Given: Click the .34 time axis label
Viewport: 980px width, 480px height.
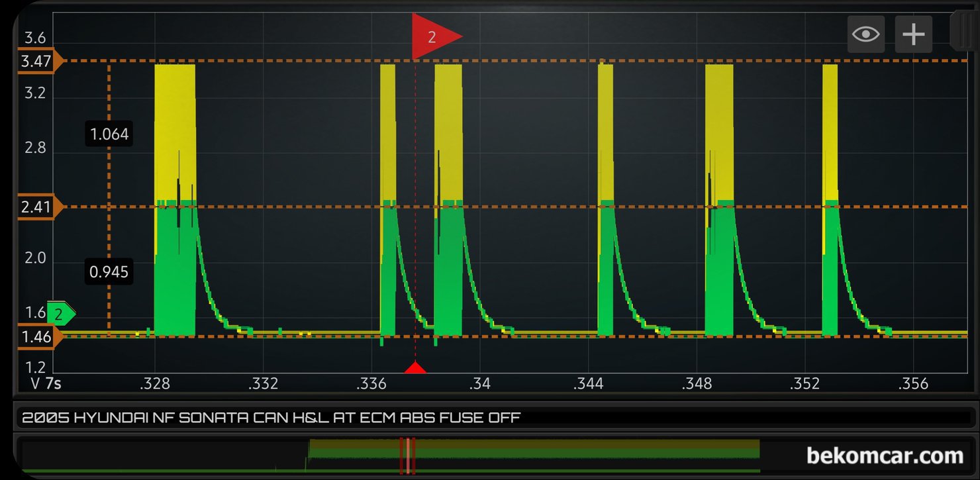Looking at the screenshot, I should (479, 384).
